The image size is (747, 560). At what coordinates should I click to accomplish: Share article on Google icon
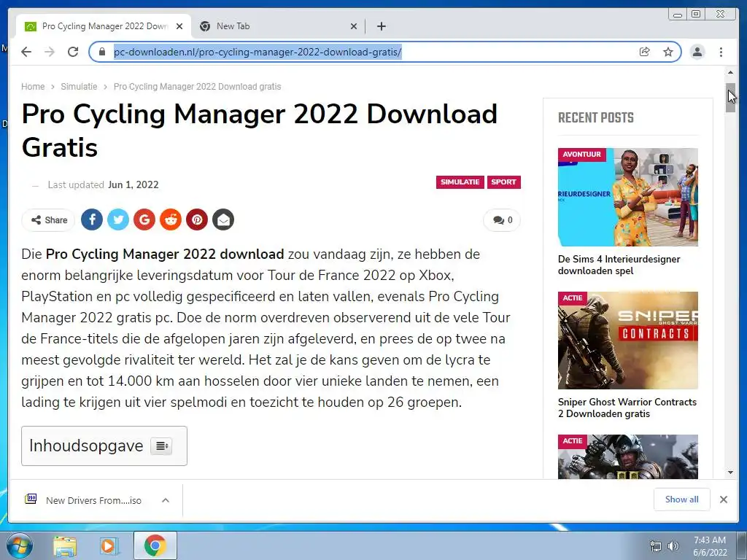tap(144, 219)
